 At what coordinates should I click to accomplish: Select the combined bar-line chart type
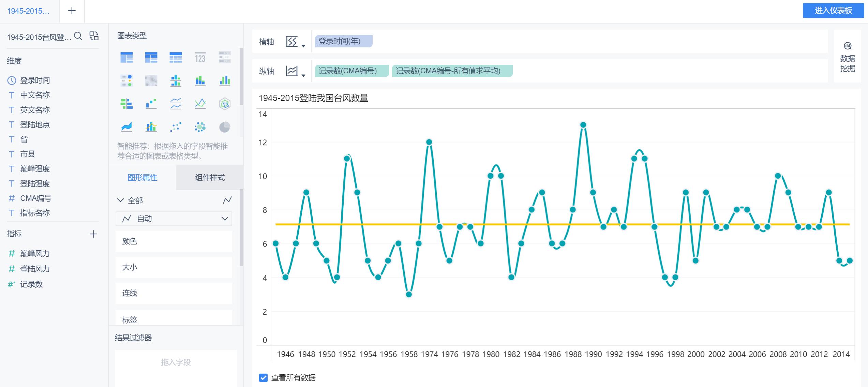[151, 127]
